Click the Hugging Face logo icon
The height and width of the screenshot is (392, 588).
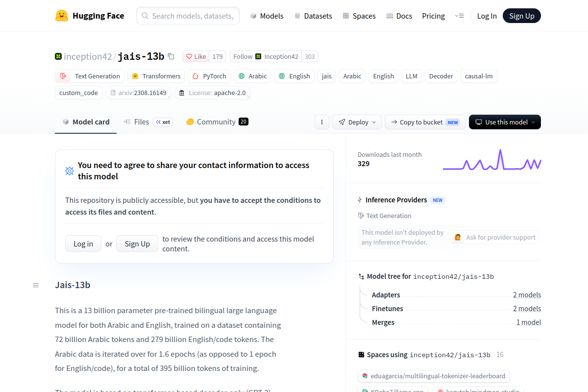62,16
